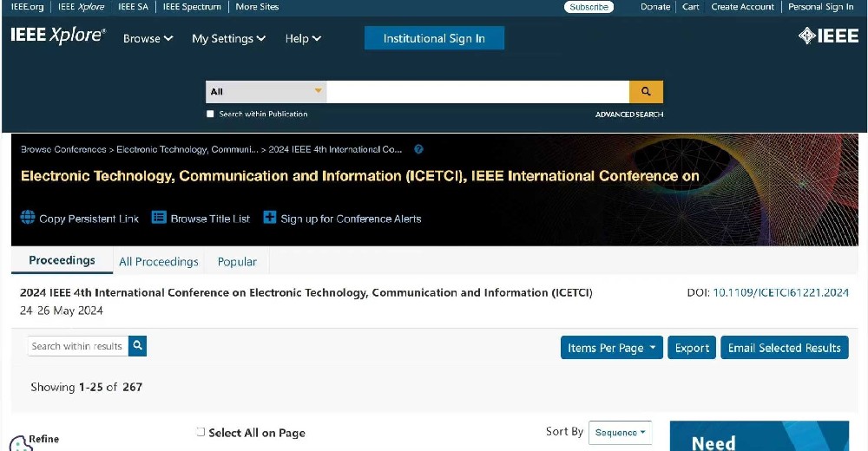The height and width of the screenshot is (451, 868).
Task: Click into the main search text field
Action: click(x=477, y=91)
